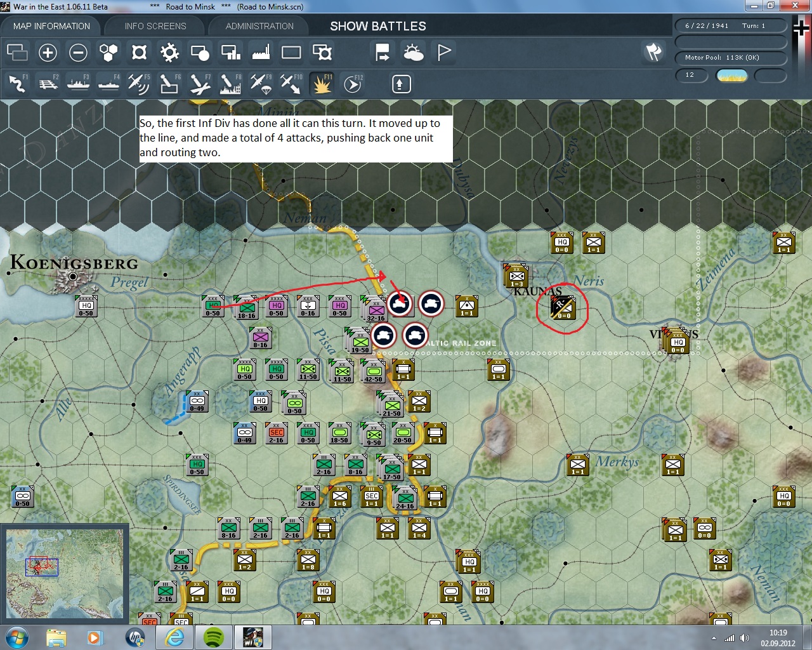Select F7 bomb airfield mode icon
Screen dimensions: 812x650
click(200, 84)
